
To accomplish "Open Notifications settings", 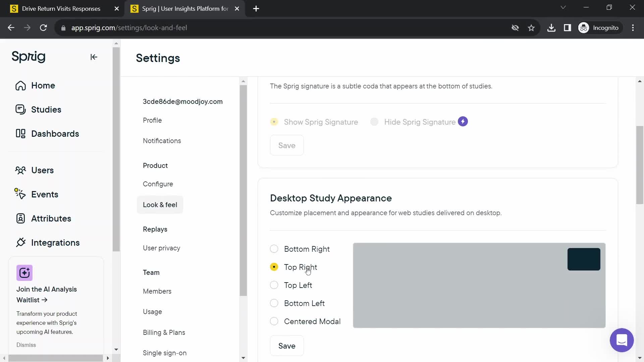I will (162, 141).
